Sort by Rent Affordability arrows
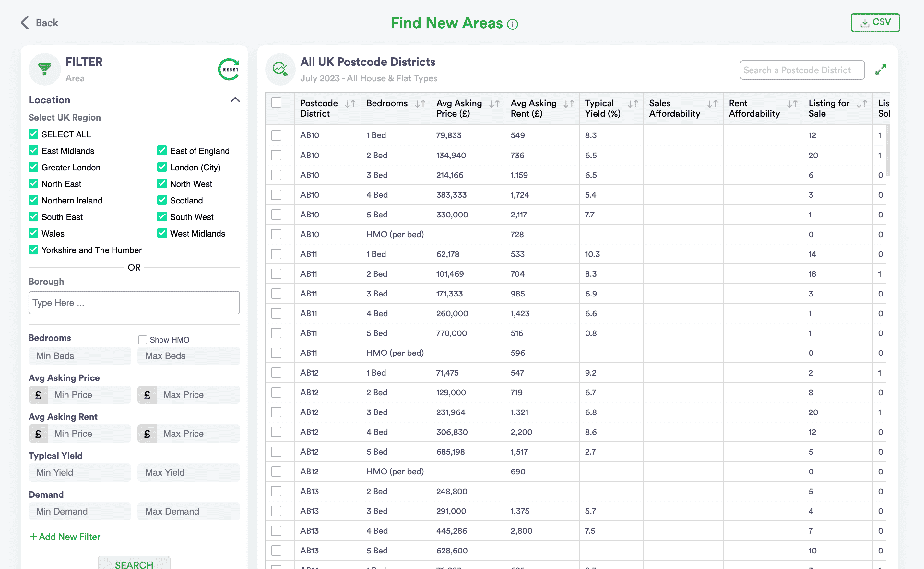Image resolution: width=924 pixels, height=569 pixels. [x=792, y=104]
